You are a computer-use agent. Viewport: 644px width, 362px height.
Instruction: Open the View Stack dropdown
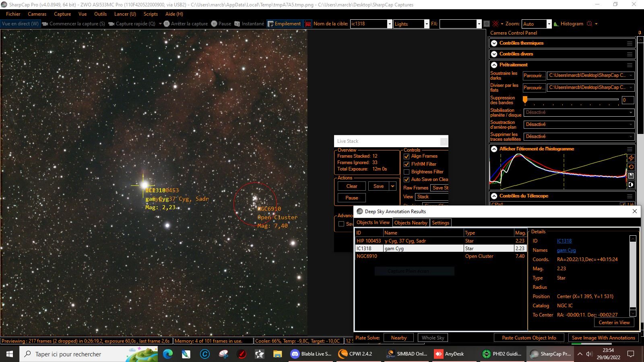click(x=432, y=197)
